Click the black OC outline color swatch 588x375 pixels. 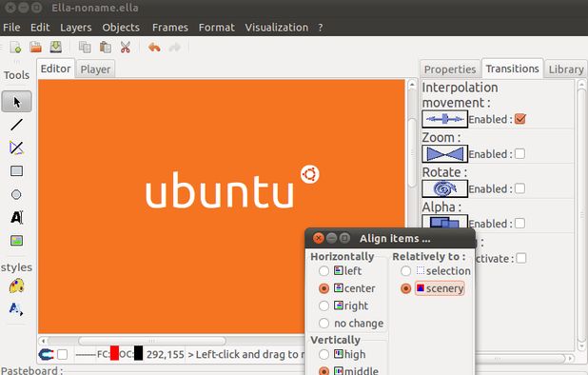coord(138,353)
